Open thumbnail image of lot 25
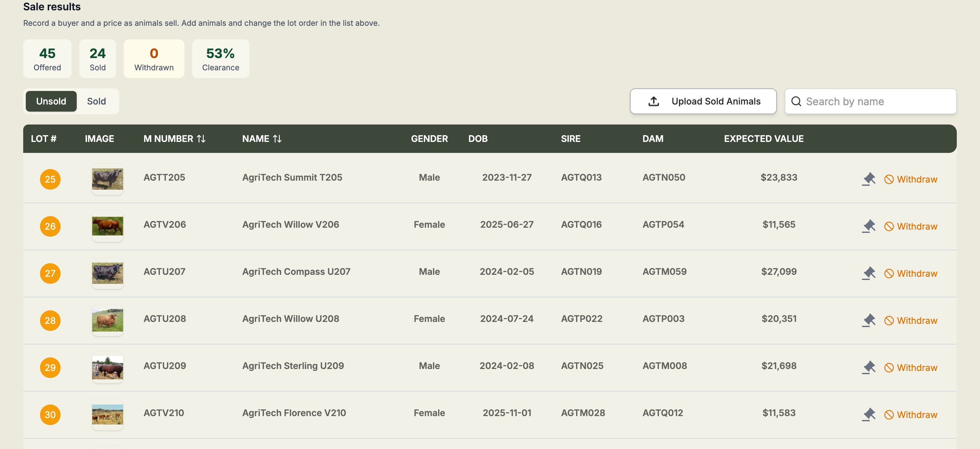980x449 pixels. coord(108,179)
